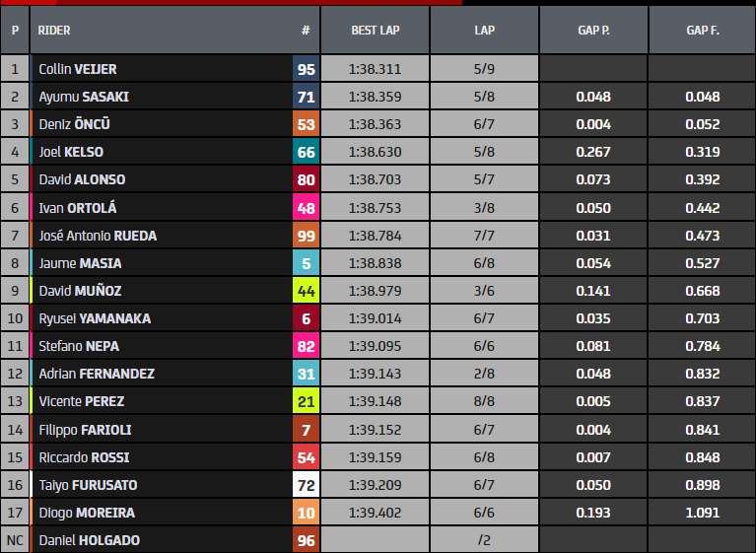Click the RIDER column header
Screen dimensions: 756x553
pyautogui.click(x=54, y=31)
